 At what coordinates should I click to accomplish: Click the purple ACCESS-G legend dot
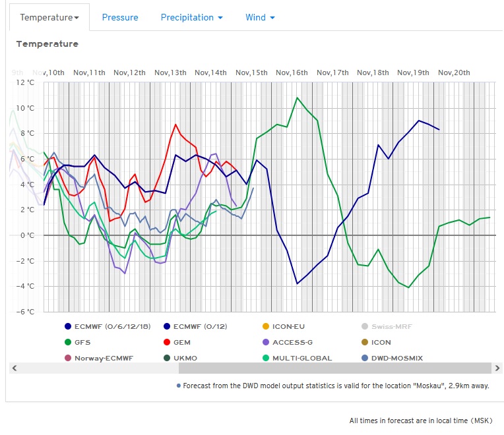click(x=266, y=342)
